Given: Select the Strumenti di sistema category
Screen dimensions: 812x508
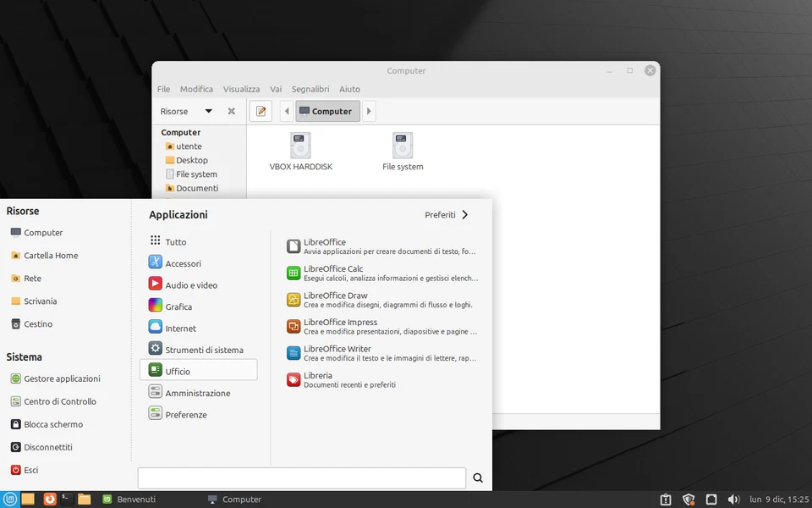Looking at the screenshot, I should tap(203, 349).
